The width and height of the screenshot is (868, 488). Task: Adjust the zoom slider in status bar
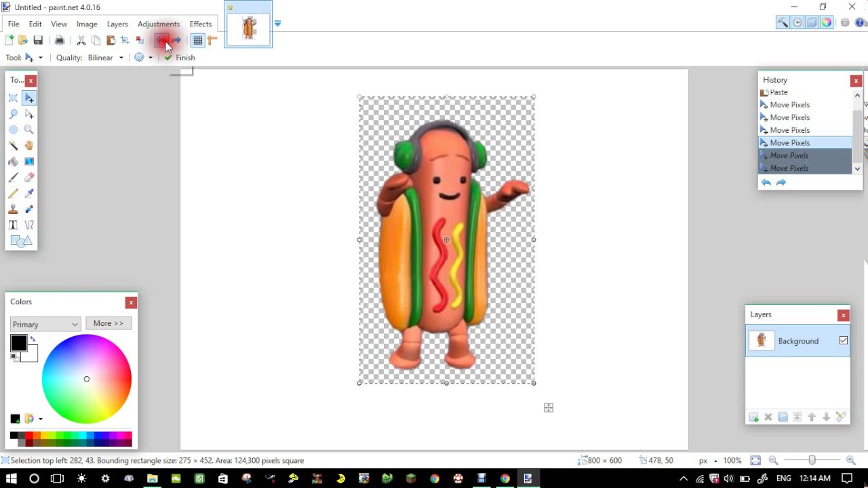pyautogui.click(x=812, y=460)
